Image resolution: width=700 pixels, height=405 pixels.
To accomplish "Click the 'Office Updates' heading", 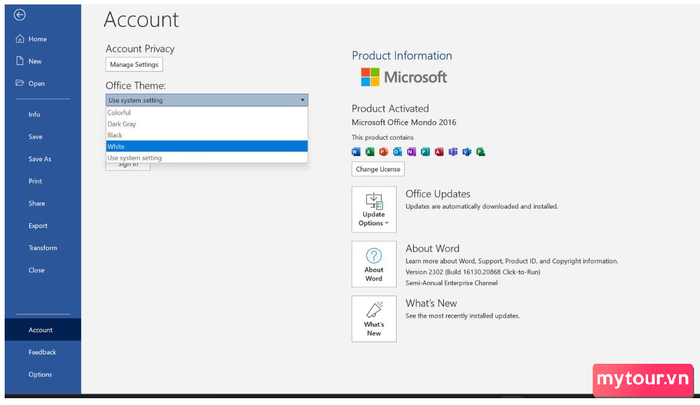I will coord(438,194).
